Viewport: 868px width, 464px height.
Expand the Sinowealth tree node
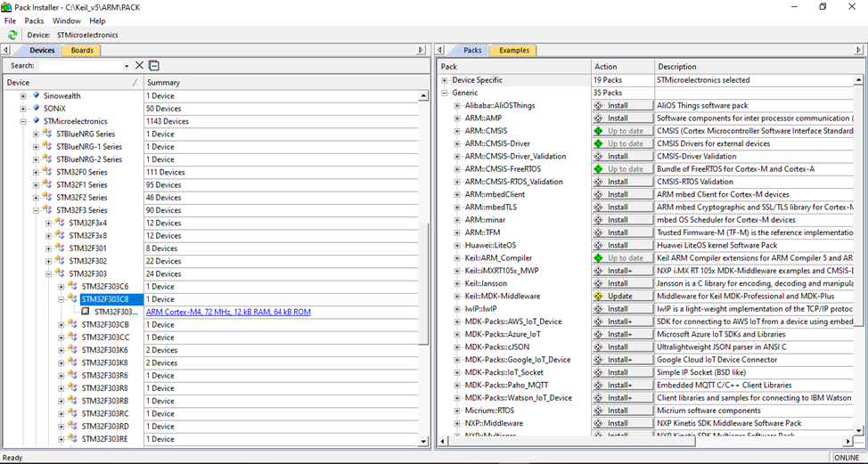[x=23, y=96]
